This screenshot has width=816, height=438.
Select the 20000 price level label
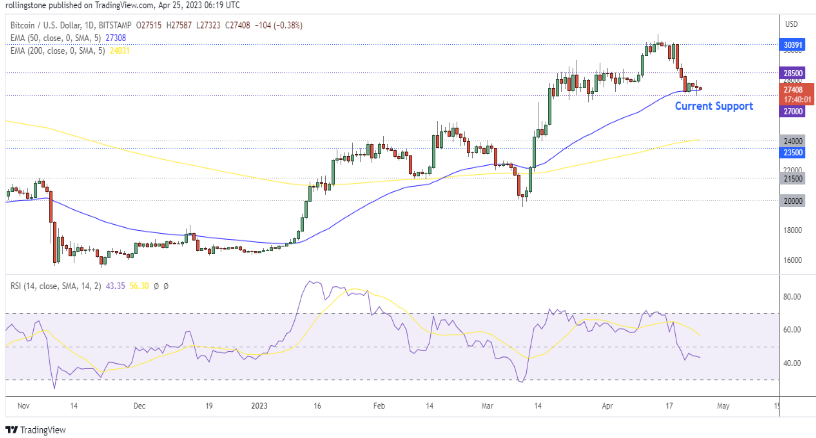click(793, 201)
